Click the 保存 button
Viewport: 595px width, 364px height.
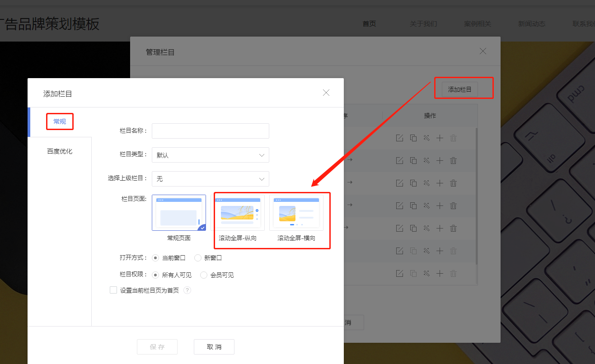157,347
